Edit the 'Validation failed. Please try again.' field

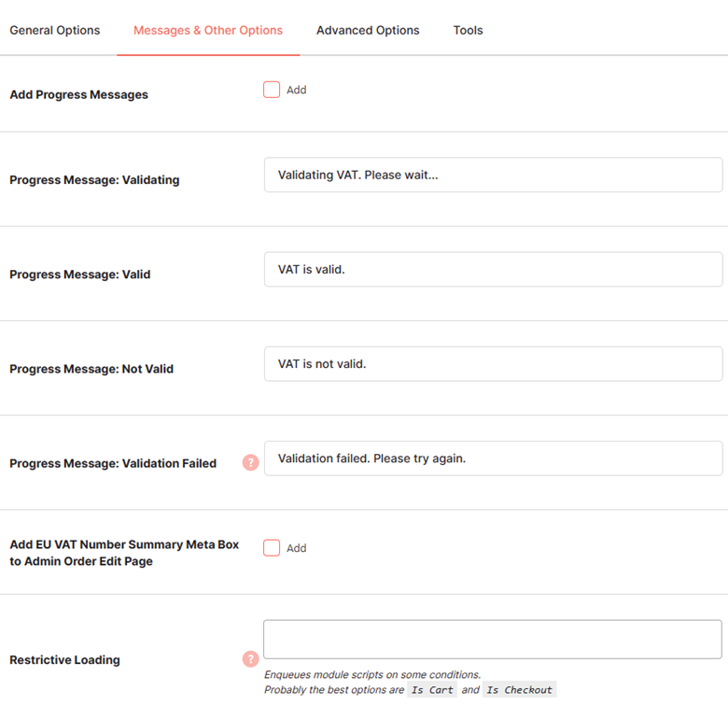point(493,458)
